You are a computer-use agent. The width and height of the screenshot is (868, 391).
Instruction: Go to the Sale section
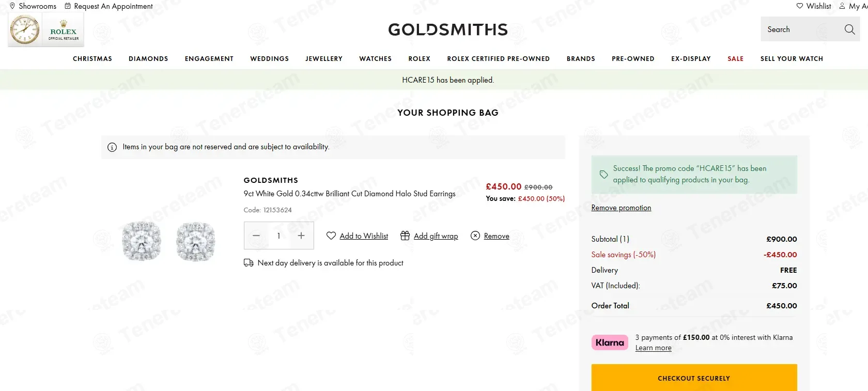(735, 59)
